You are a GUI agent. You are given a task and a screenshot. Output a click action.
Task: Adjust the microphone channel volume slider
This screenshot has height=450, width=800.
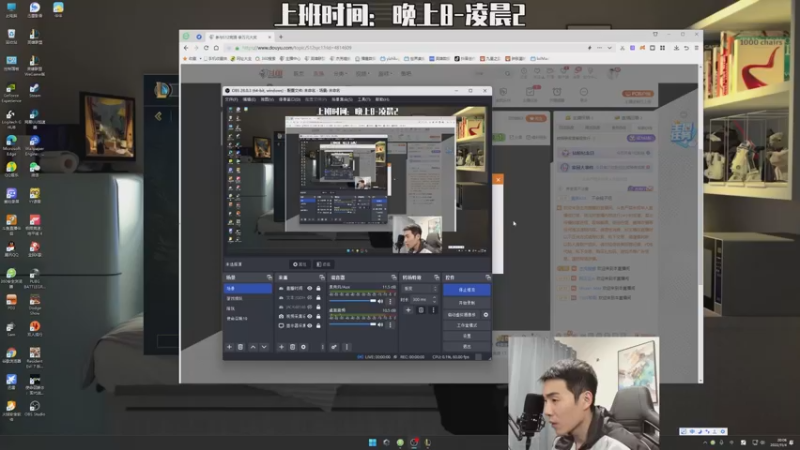click(x=353, y=301)
